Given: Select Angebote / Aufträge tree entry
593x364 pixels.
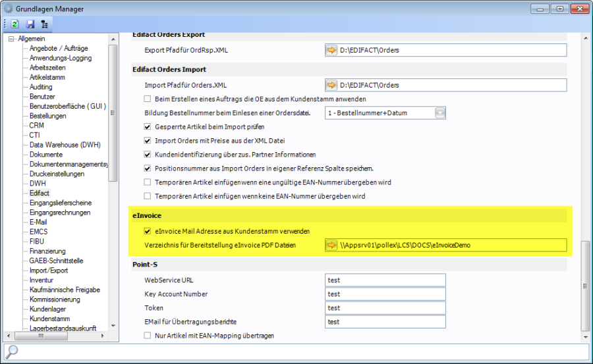Looking at the screenshot, I should tap(59, 49).
